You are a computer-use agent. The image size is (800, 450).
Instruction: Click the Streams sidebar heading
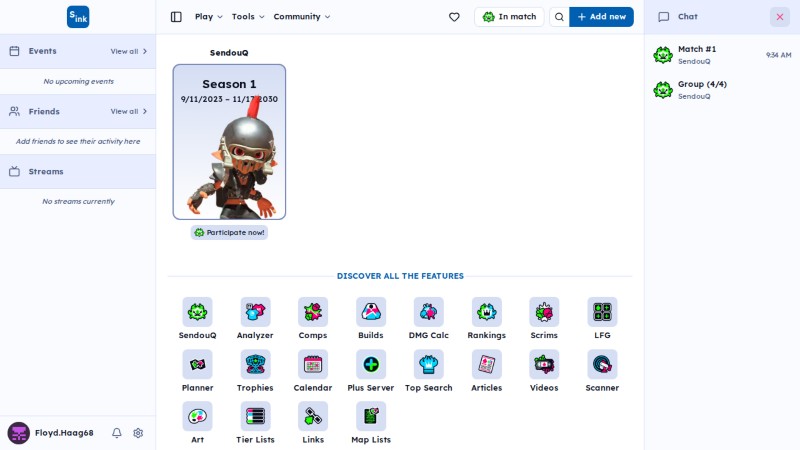pos(46,171)
